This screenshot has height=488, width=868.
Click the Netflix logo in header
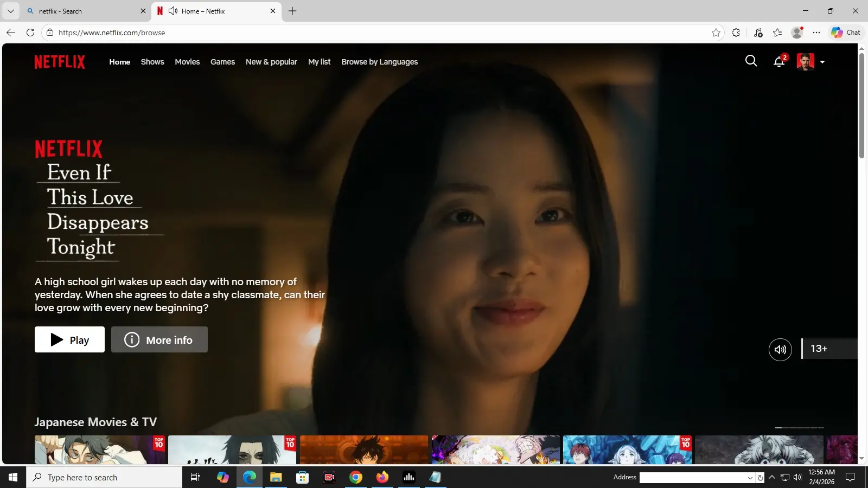click(60, 62)
